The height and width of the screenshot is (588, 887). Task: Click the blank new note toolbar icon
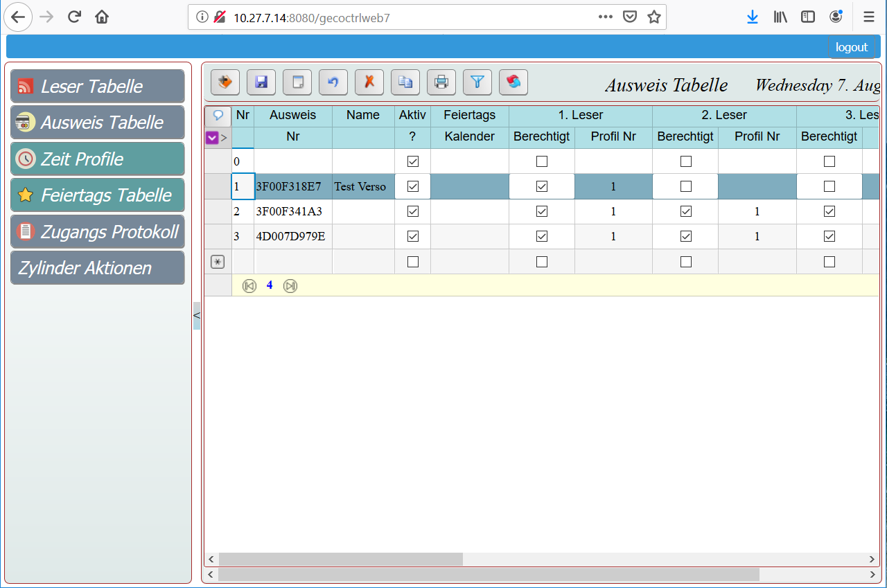pos(297,82)
